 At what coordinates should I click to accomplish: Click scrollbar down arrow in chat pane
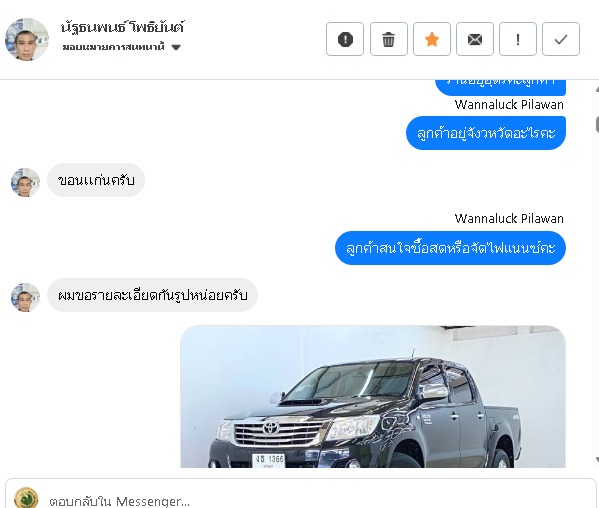(597, 459)
